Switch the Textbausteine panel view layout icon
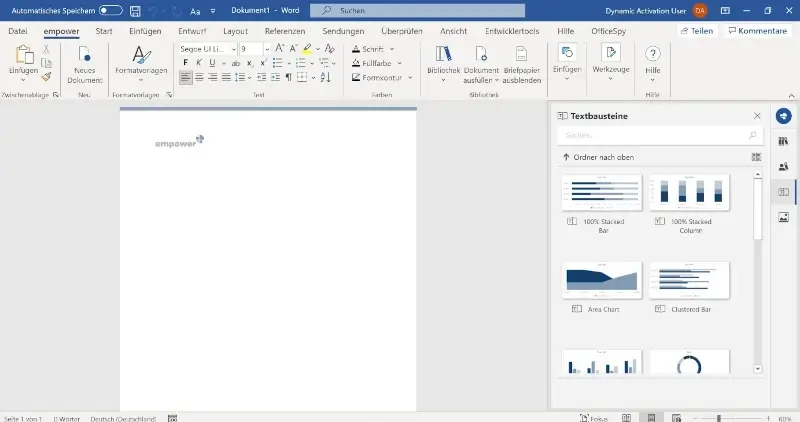The image size is (800, 422). tap(756, 157)
